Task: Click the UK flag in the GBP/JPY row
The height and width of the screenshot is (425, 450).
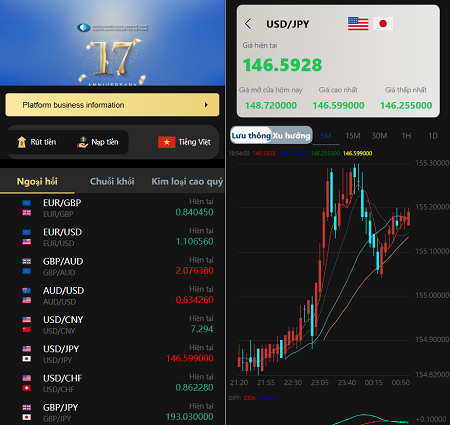Action: (x=27, y=407)
